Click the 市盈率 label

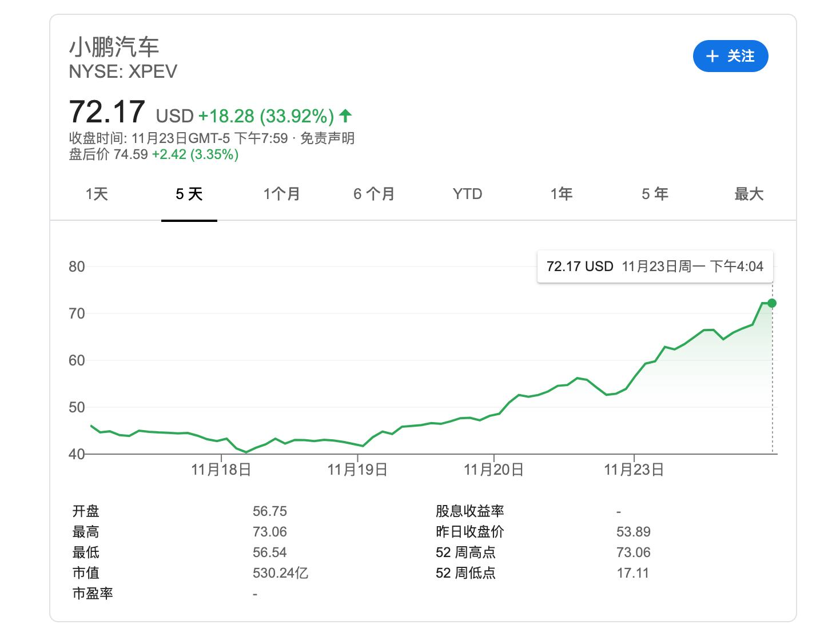click(93, 594)
